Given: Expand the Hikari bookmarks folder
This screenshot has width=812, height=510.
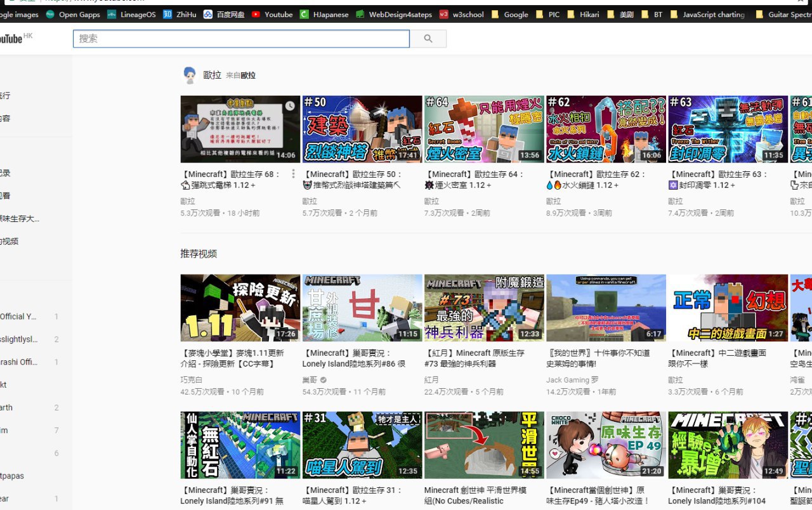Looking at the screenshot, I should pos(583,14).
